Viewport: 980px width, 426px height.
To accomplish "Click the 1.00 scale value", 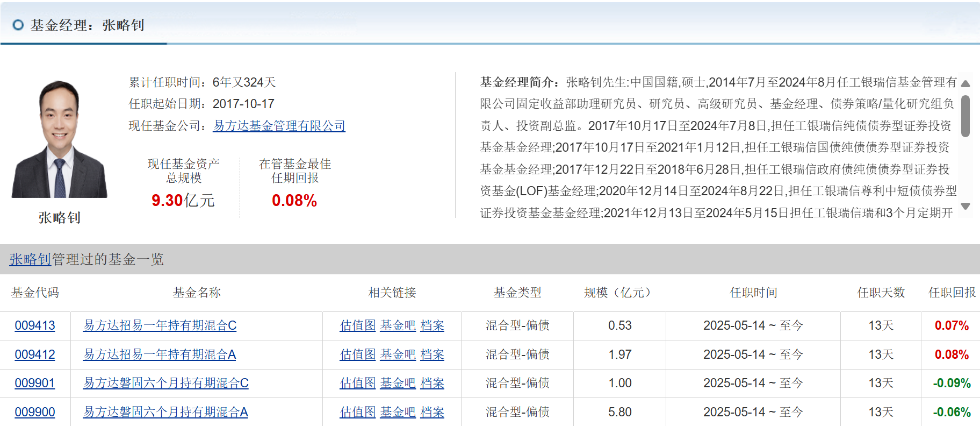I will point(619,383).
